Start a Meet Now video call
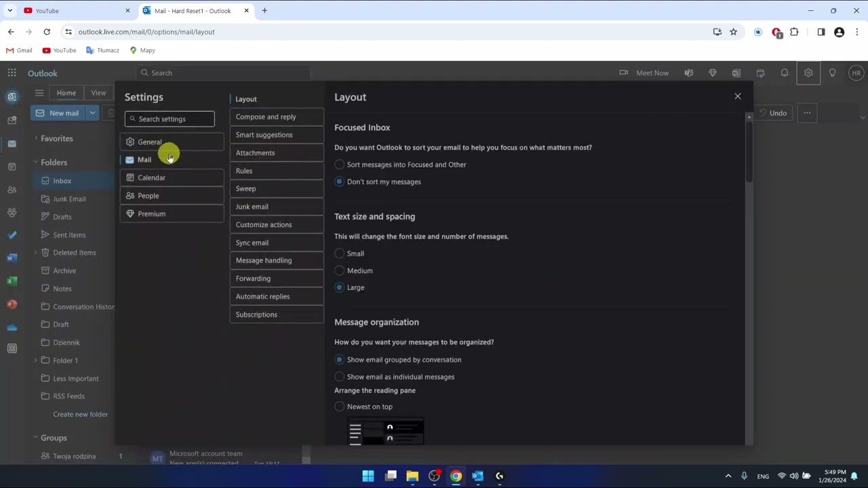 click(644, 73)
